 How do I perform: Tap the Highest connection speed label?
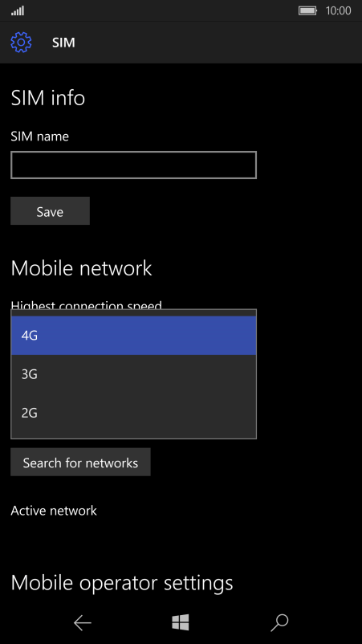point(86,305)
